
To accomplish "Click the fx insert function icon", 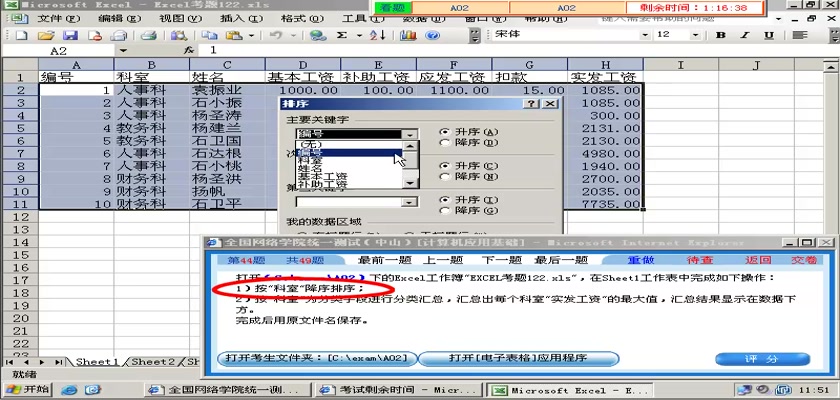I will [189, 50].
